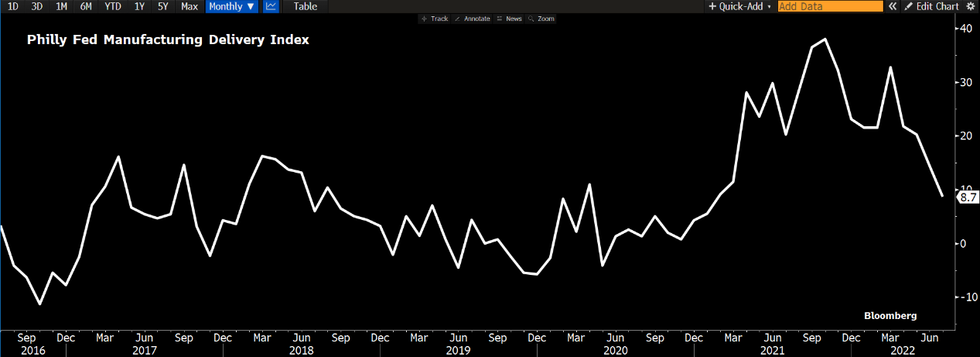Screen dimensions: 980x357
Task: Set chart range to 3D
Action: click(x=37, y=6)
